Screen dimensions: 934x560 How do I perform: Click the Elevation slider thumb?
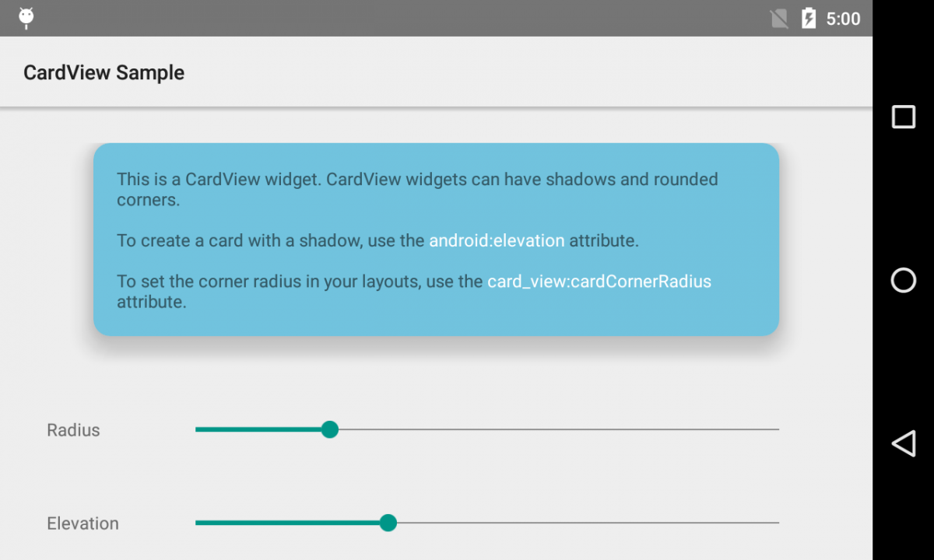click(x=388, y=523)
